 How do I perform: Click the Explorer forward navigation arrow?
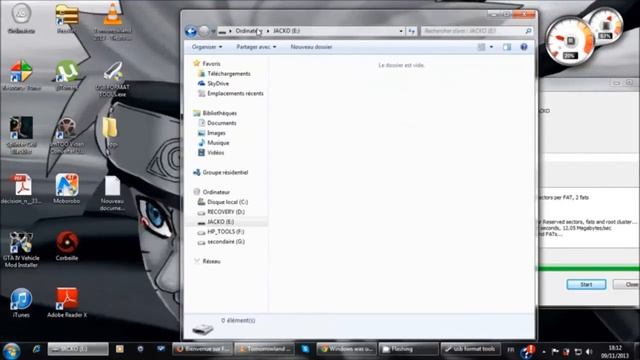coord(204,31)
